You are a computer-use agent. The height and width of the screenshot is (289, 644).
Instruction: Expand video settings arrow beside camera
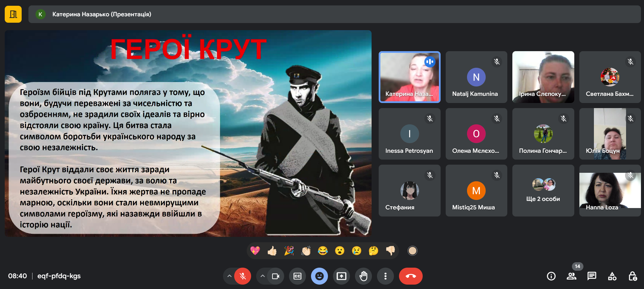(262, 276)
